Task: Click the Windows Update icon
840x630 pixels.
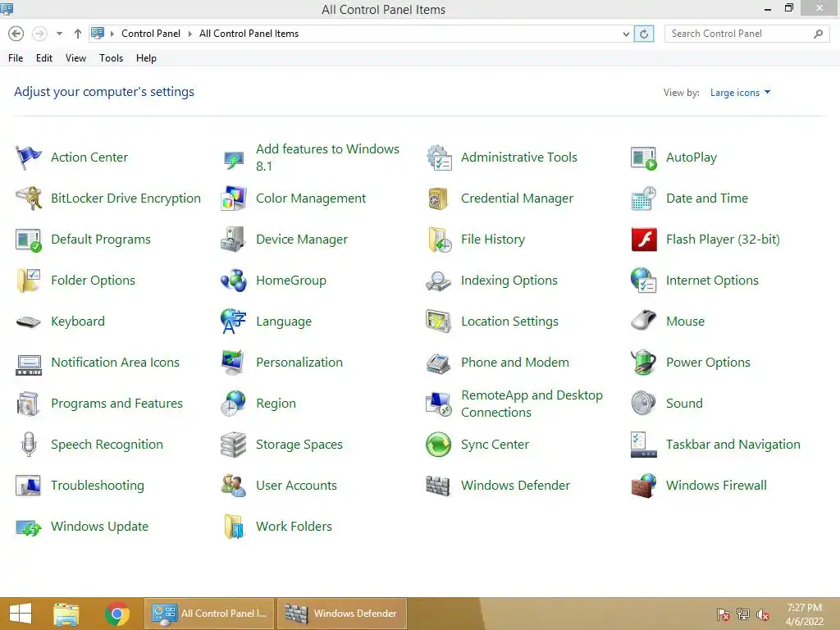Action: click(29, 527)
